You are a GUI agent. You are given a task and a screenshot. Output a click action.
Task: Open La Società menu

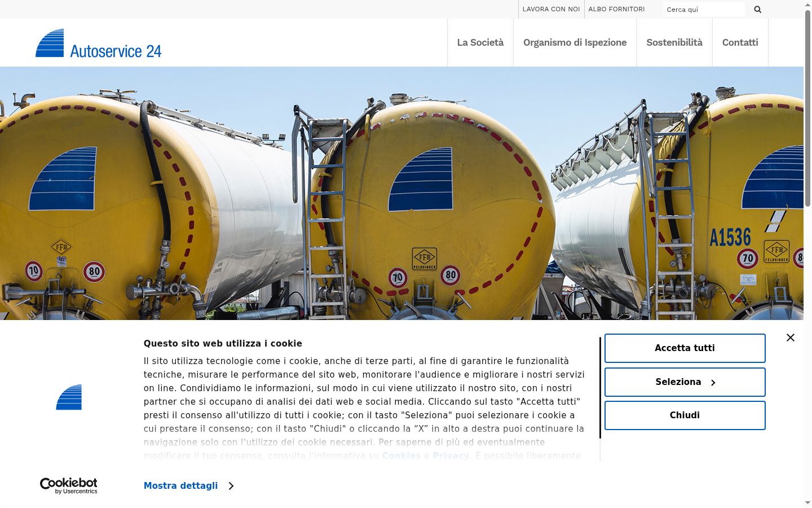pyautogui.click(x=480, y=42)
